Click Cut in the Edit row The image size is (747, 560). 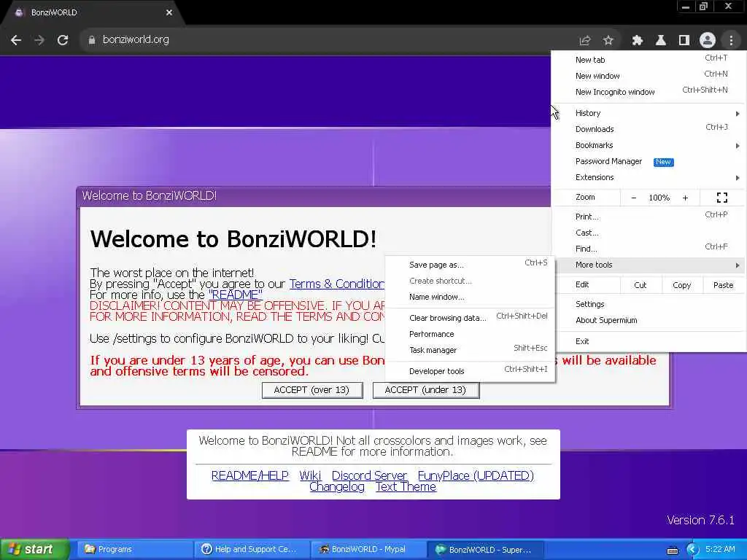coord(640,285)
